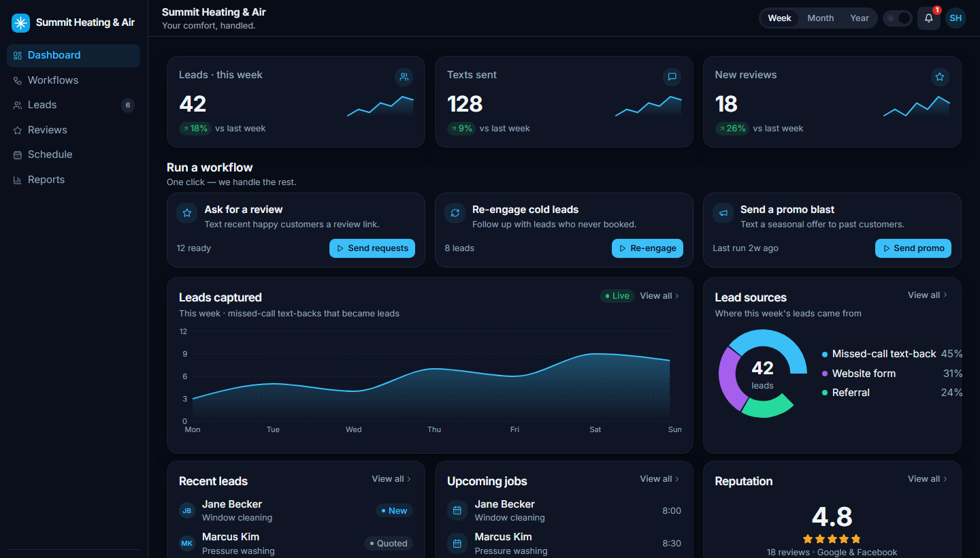Toggle the dark/light theme switch
This screenshot has height=558, width=980.
pyautogui.click(x=898, y=18)
